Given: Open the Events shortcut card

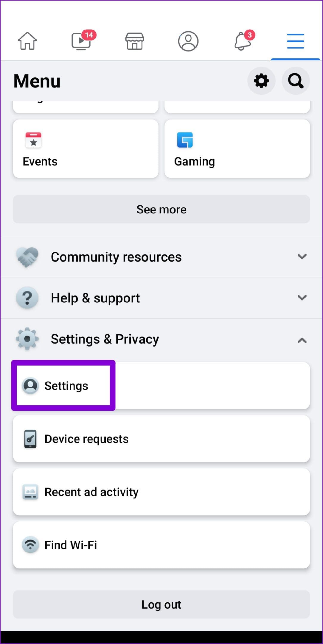Looking at the screenshot, I should pos(86,149).
